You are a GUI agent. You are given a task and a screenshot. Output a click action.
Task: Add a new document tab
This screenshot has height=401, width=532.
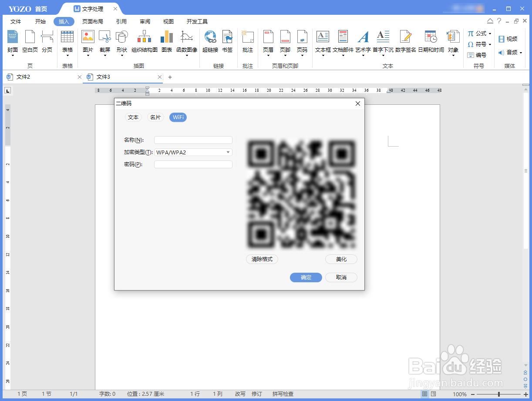170,77
